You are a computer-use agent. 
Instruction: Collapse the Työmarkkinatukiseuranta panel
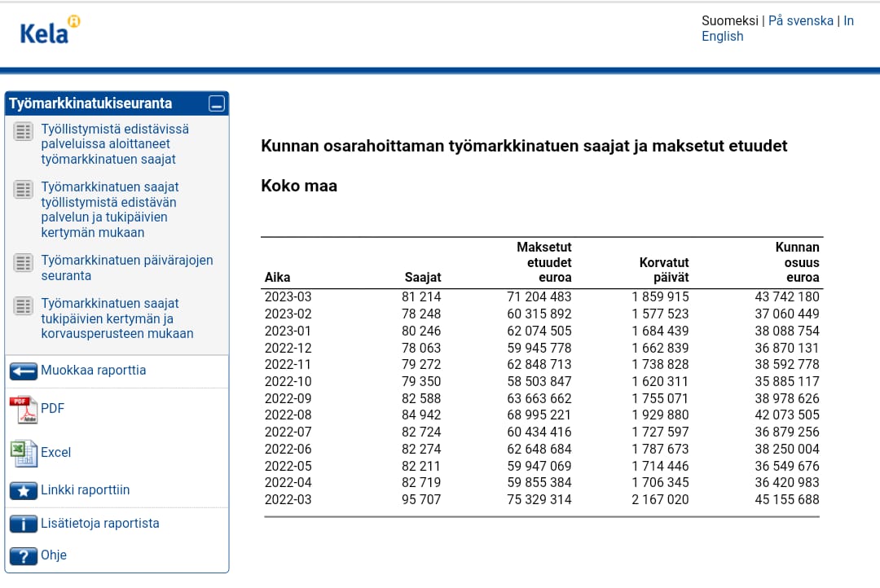tap(217, 103)
